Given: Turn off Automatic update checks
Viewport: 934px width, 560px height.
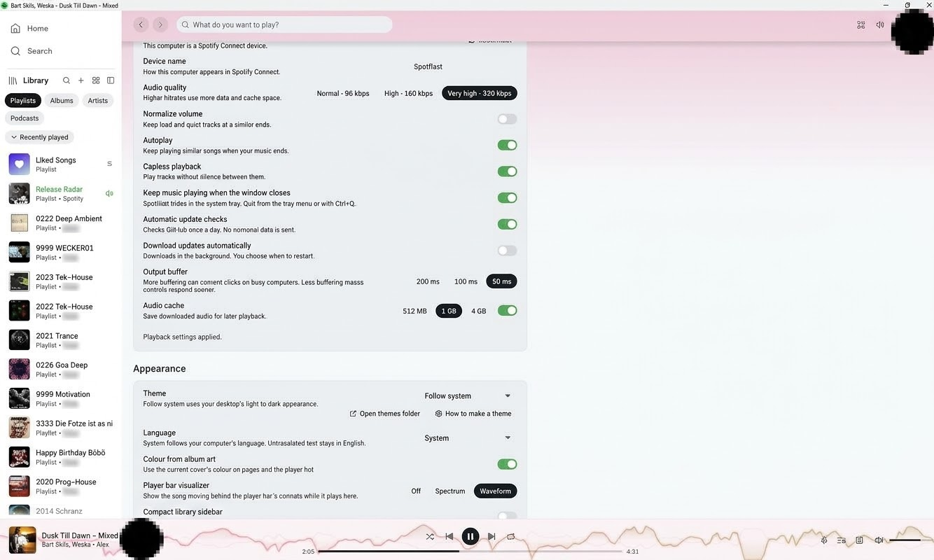Looking at the screenshot, I should 507,225.
